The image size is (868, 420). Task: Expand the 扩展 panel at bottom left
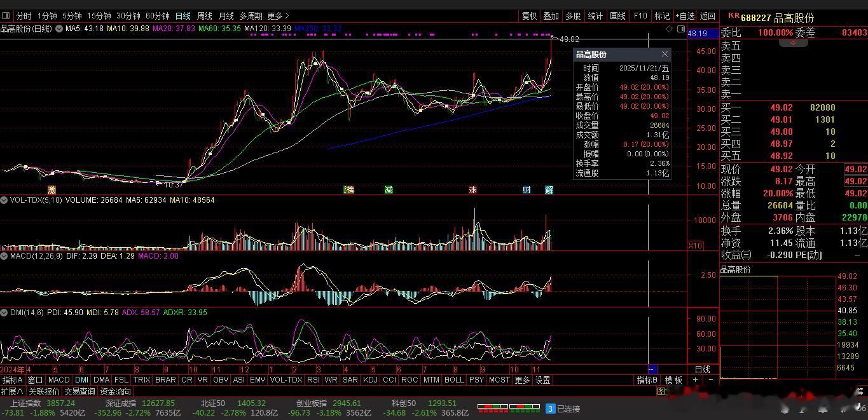(12, 391)
